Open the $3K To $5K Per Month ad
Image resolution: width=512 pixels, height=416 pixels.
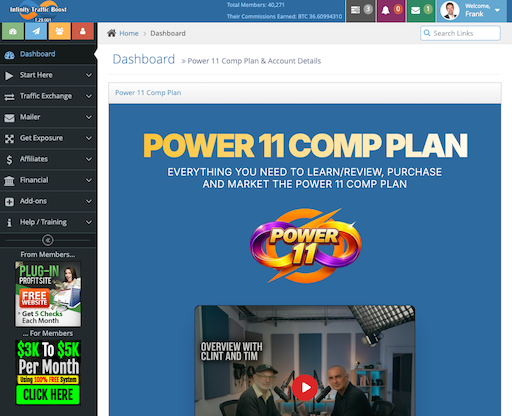pos(48,372)
